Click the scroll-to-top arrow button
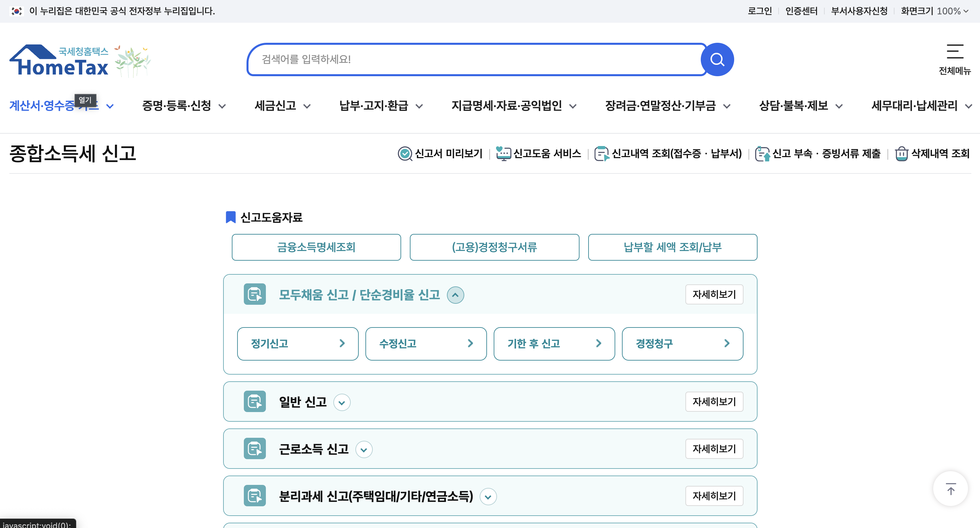This screenshot has width=980, height=528. coord(950,489)
